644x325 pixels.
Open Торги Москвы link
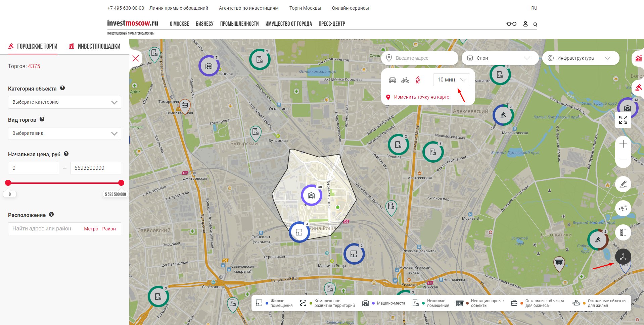(x=305, y=8)
